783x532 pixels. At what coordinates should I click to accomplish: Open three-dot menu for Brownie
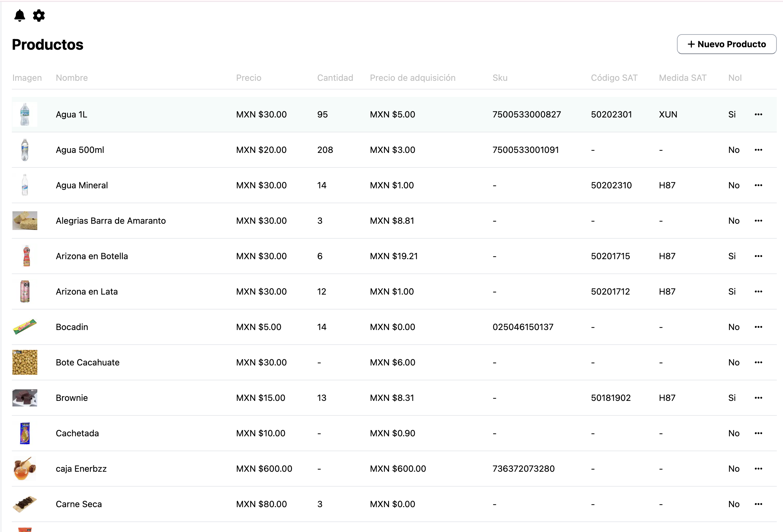[758, 398]
